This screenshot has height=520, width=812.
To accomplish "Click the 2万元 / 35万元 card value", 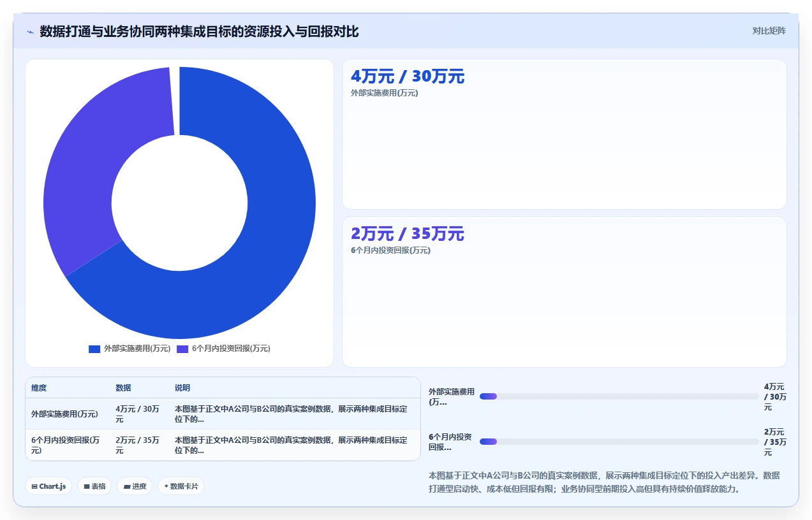I will [408, 234].
